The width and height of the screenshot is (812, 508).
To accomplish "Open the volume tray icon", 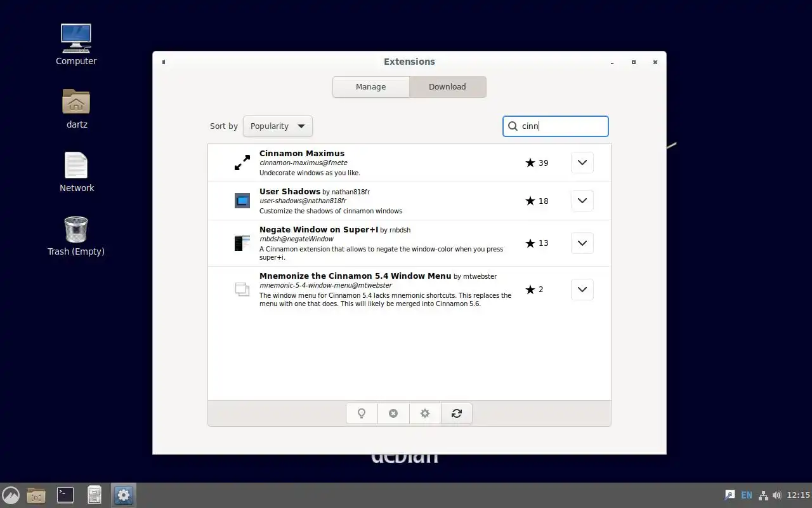I will coord(776,495).
